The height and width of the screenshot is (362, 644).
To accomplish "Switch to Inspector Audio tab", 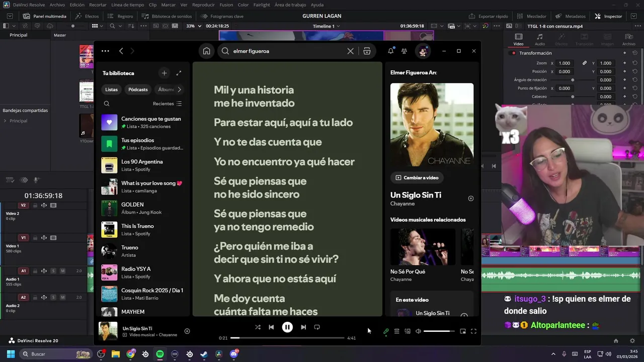I will [539, 39].
